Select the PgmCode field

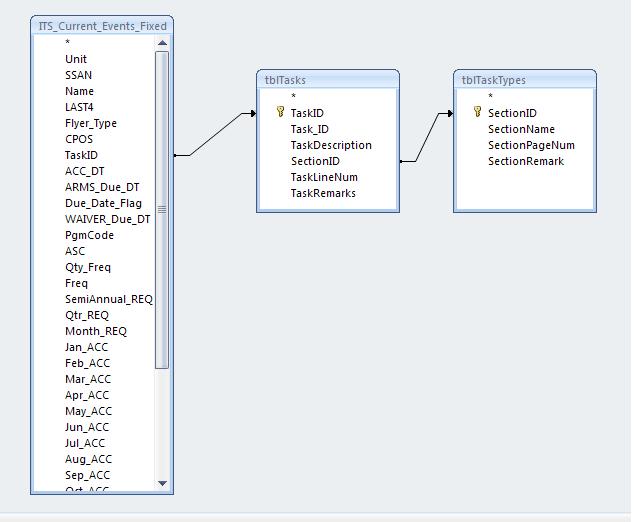pyautogui.click(x=89, y=235)
